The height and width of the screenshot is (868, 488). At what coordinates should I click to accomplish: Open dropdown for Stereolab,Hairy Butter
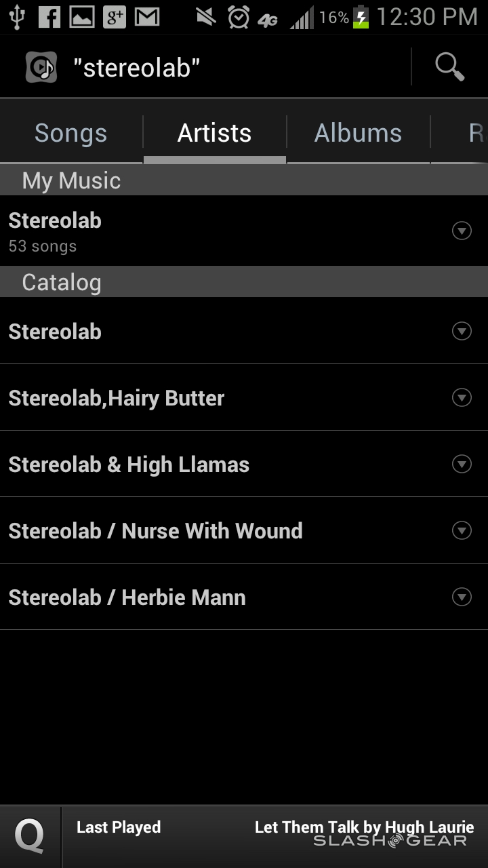[462, 397]
